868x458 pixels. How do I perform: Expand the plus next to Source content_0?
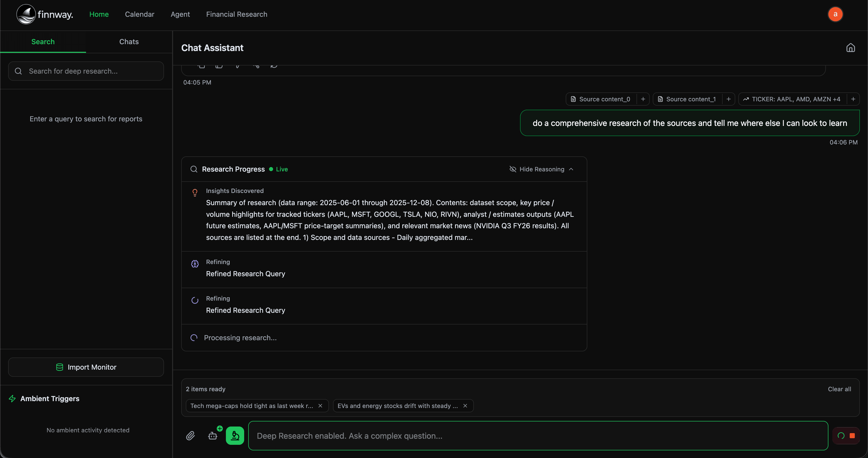pyautogui.click(x=643, y=99)
